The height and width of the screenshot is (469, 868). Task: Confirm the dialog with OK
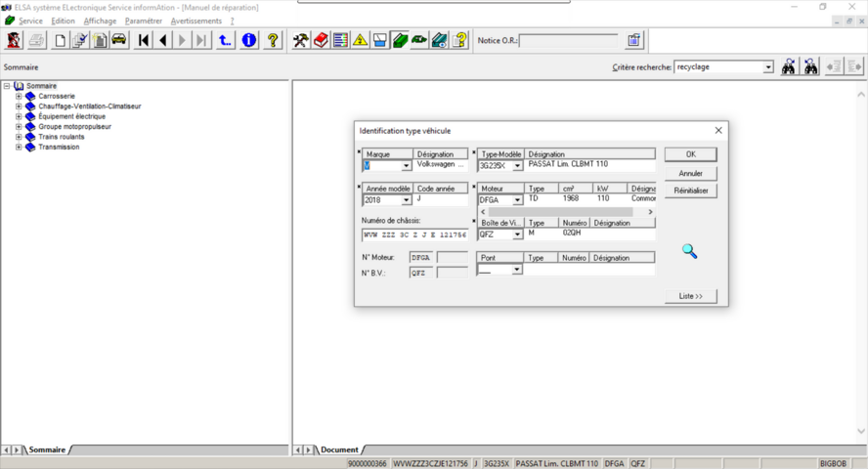pyautogui.click(x=691, y=154)
